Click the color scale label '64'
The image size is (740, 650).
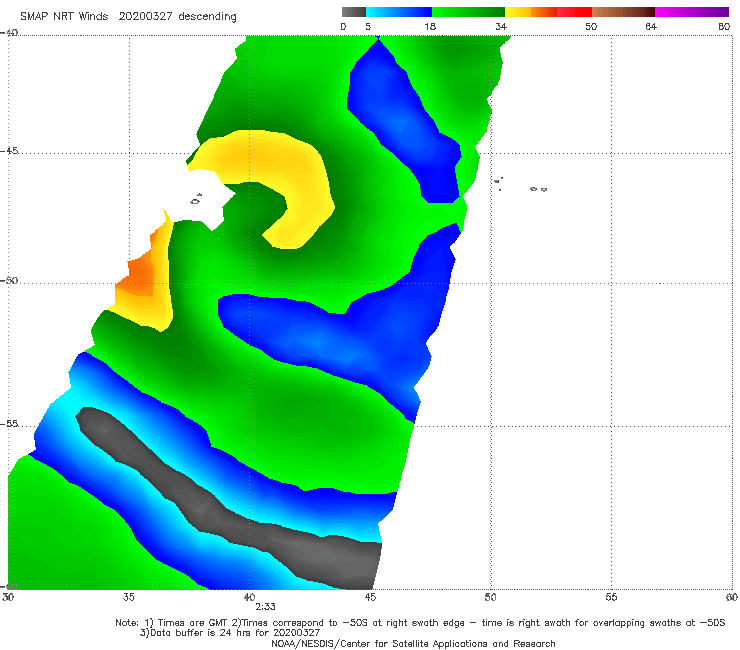[x=651, y=27]
